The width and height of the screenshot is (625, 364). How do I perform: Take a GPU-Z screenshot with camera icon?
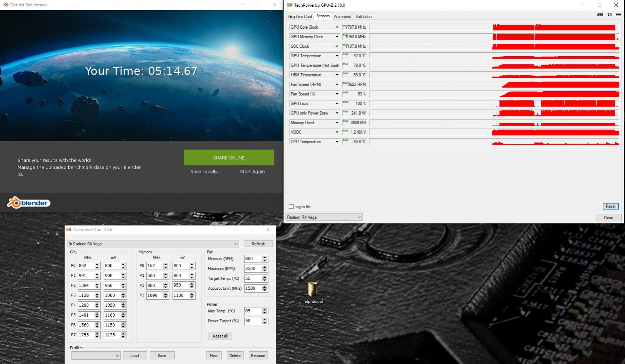coord(600,15)
